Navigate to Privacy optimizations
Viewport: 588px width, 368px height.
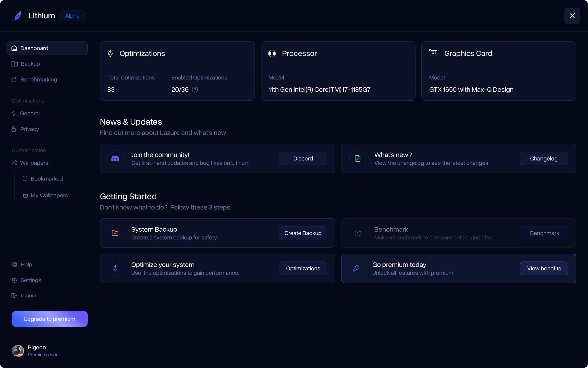click(29, 129)
